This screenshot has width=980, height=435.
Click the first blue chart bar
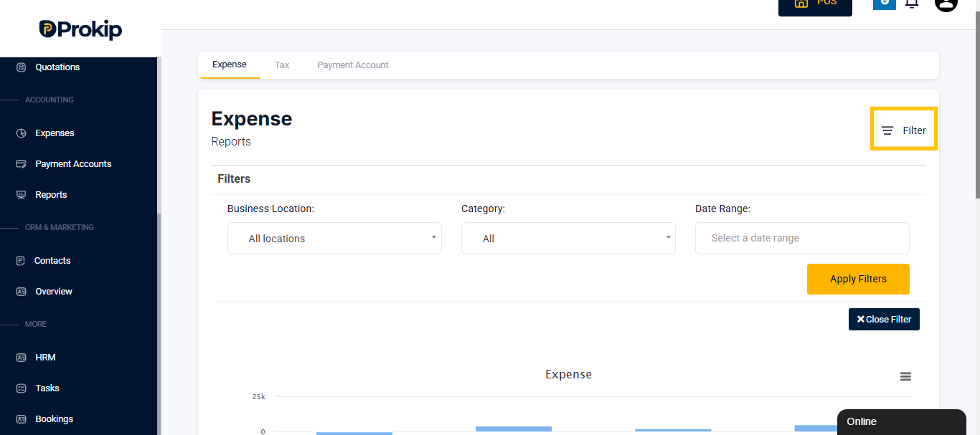pos(354,434)
